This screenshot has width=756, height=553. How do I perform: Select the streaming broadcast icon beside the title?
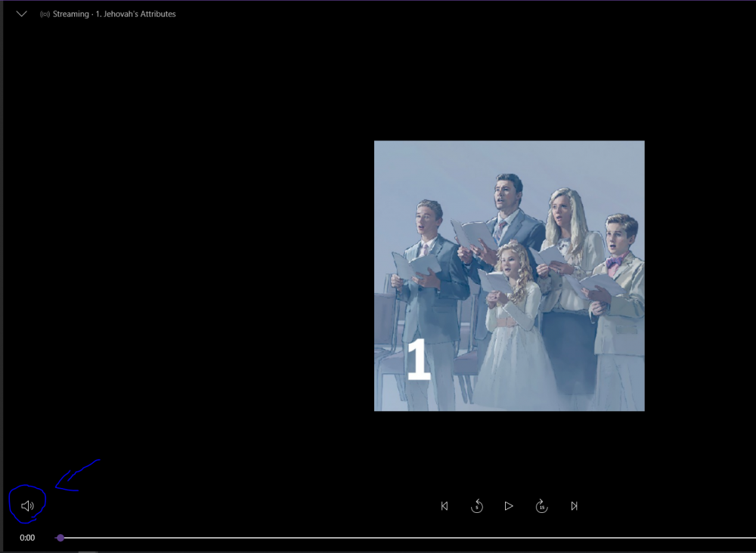(x=43, y=13)
